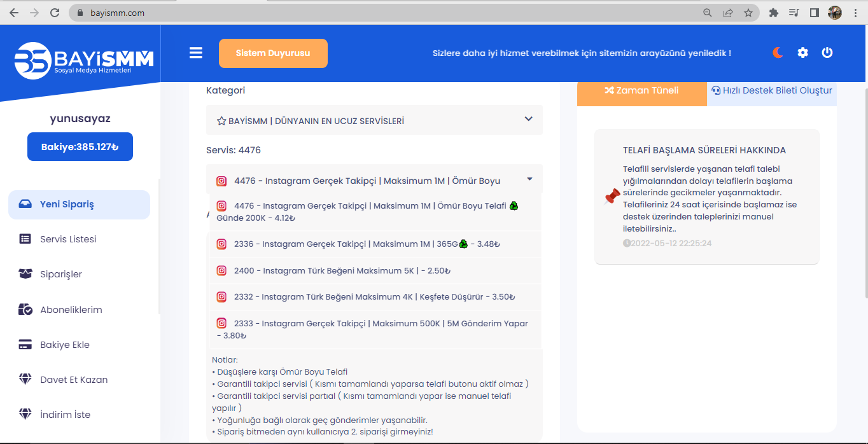The image size is (868, 444).
Task: Open İndirim İste menu item
Action: [x=79, y=415]
